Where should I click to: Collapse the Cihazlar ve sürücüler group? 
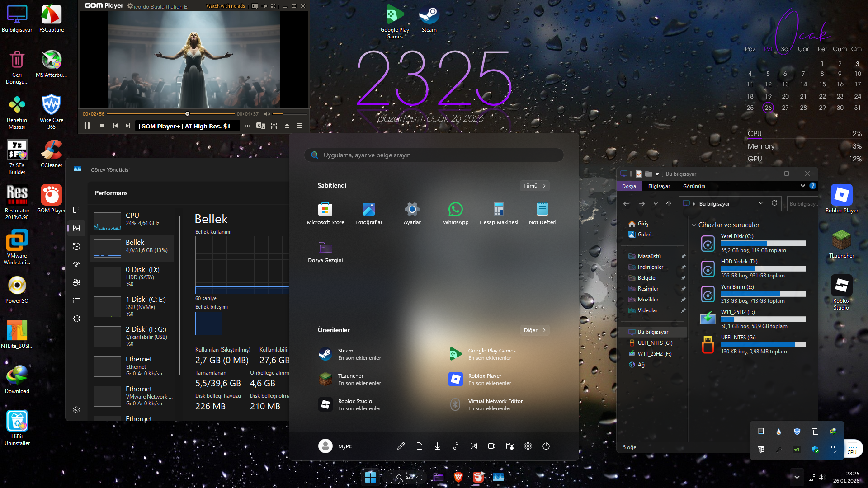pos(694,225)
